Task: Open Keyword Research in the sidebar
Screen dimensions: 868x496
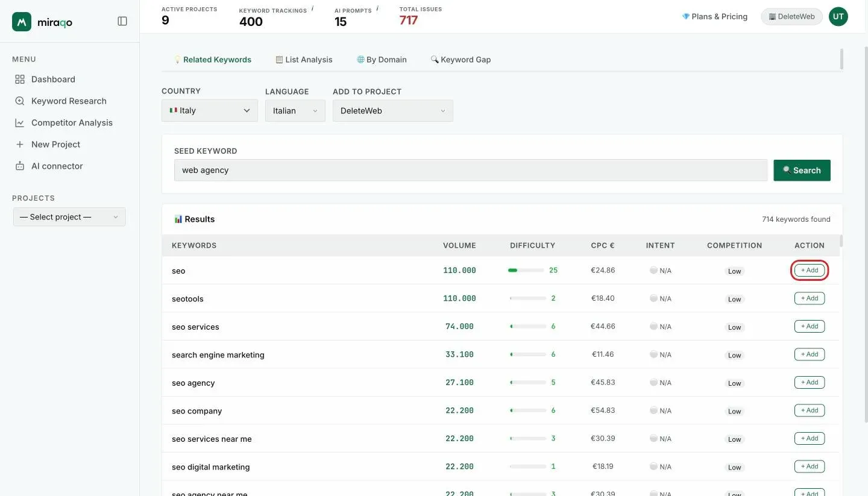Action: coord(69,101)
